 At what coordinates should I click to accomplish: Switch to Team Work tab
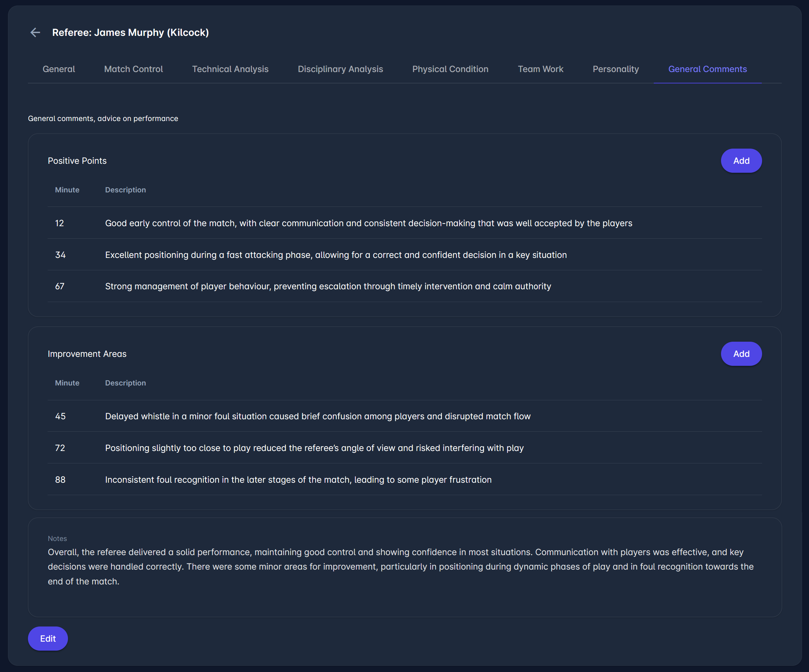540,69
